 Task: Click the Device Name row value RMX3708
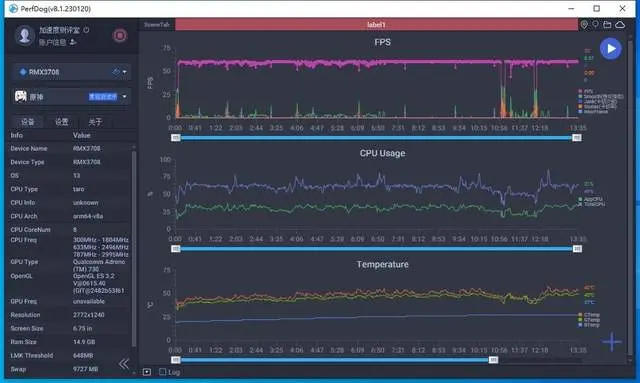(87, 148)
